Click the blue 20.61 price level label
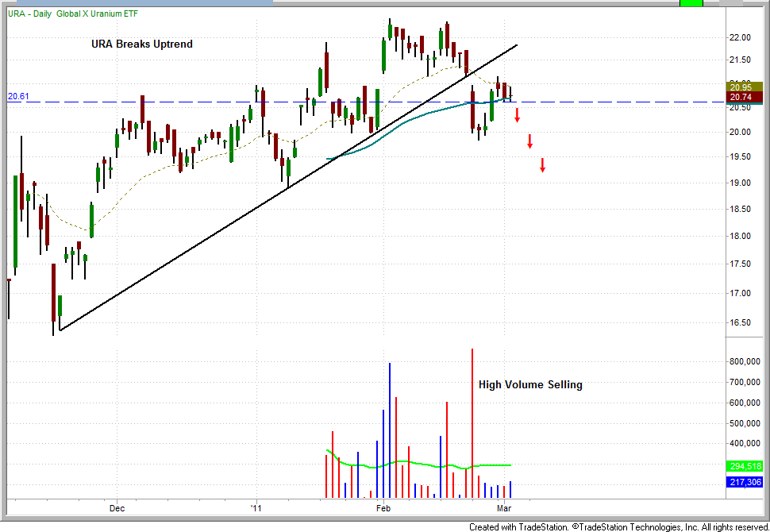The image size is (770, 532). [18, 96]
